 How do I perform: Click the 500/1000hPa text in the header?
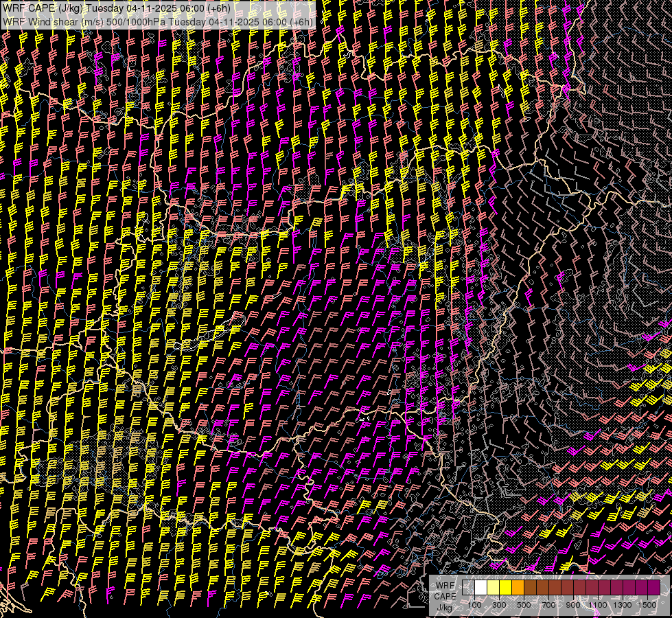(135, 21)
